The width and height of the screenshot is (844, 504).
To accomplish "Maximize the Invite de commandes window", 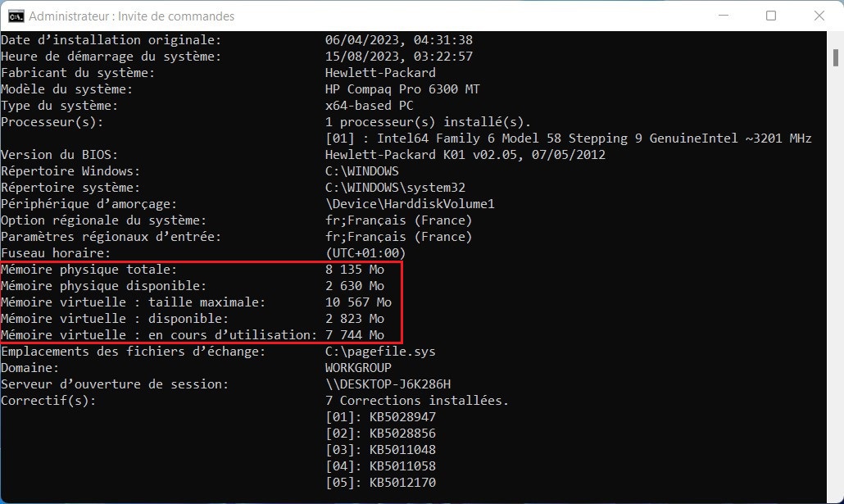I will click(x=771, y=16).
